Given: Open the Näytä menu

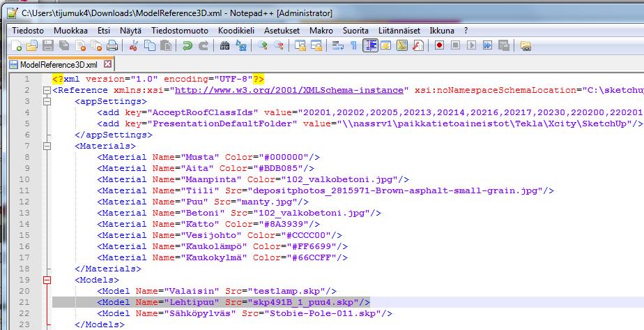Looking at the screenshot, I should point(130,31).
